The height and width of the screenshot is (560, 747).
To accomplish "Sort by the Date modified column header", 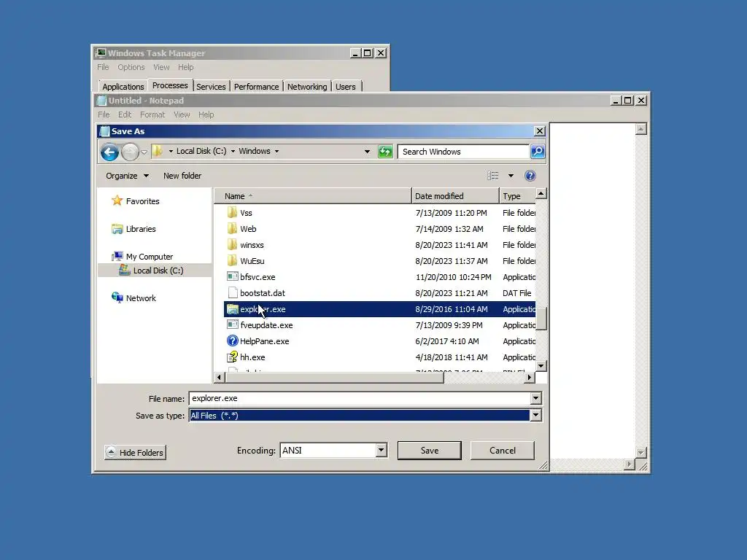I will tap(455, 195).
